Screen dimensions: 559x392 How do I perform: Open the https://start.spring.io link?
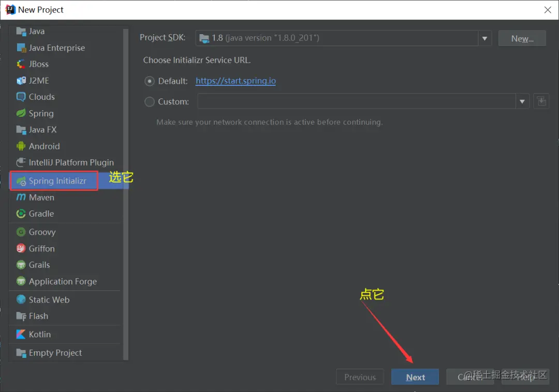236,81
